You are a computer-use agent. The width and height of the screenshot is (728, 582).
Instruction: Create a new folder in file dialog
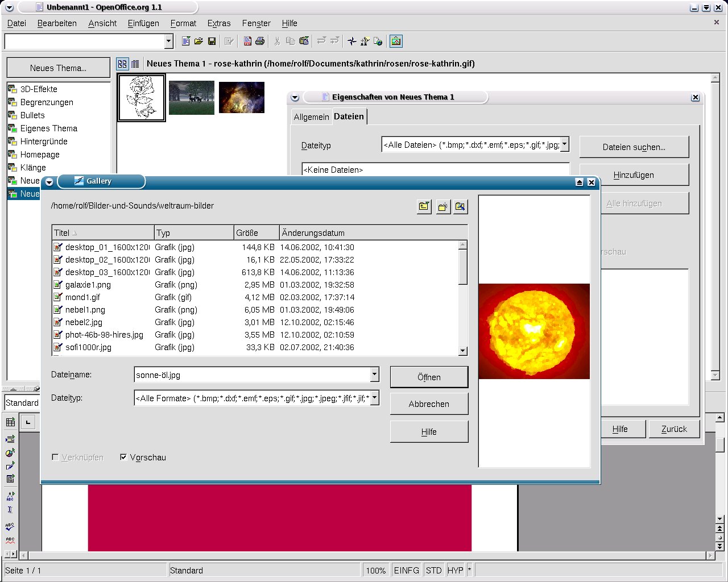point(442,206)
